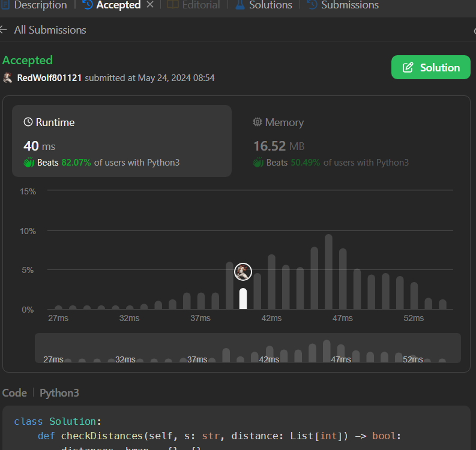This screenshot has width=476, height=450.
Task: Click the Submissions history icon
Action: [312, 5]
